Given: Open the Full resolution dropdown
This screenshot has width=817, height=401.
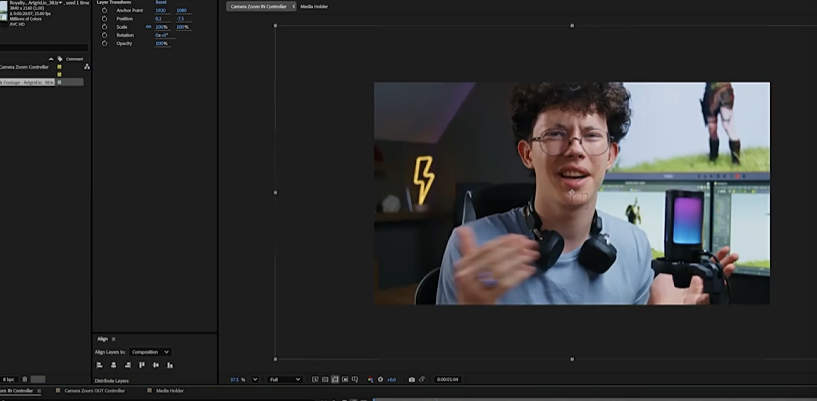Looking at the screenshot, I should pyautogui.click(x=285, y=380).
